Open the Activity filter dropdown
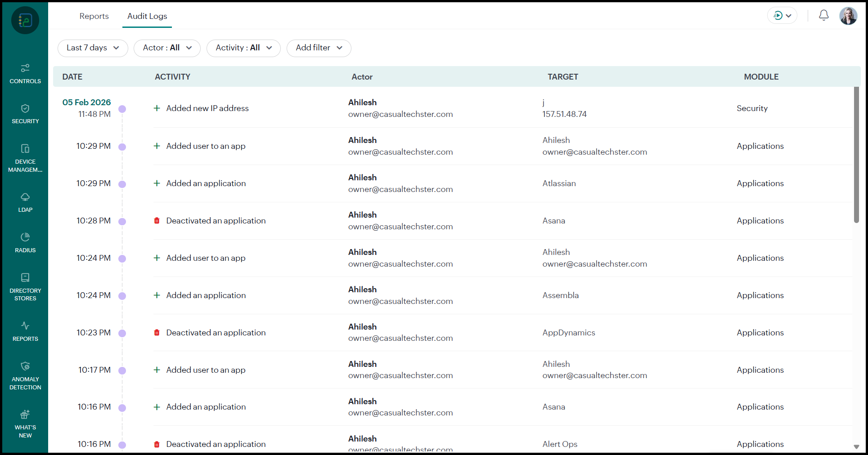 point(243,48)
